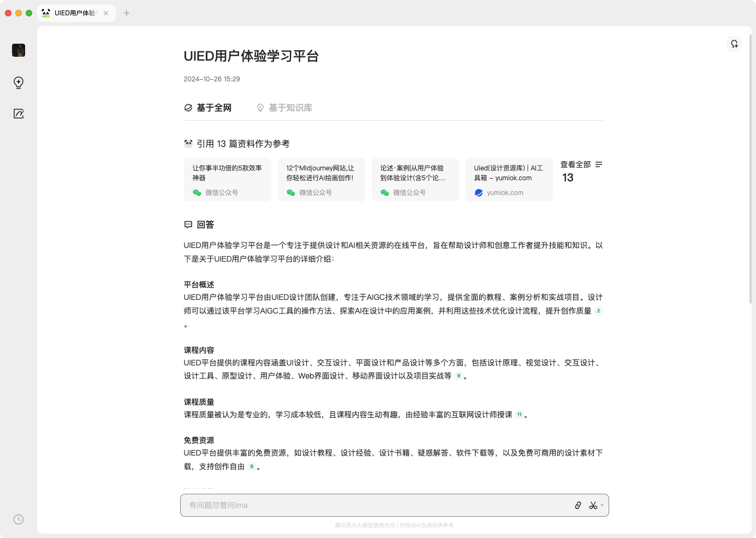Click the timestamp 2024-10-26 15:29

[212, 79]
